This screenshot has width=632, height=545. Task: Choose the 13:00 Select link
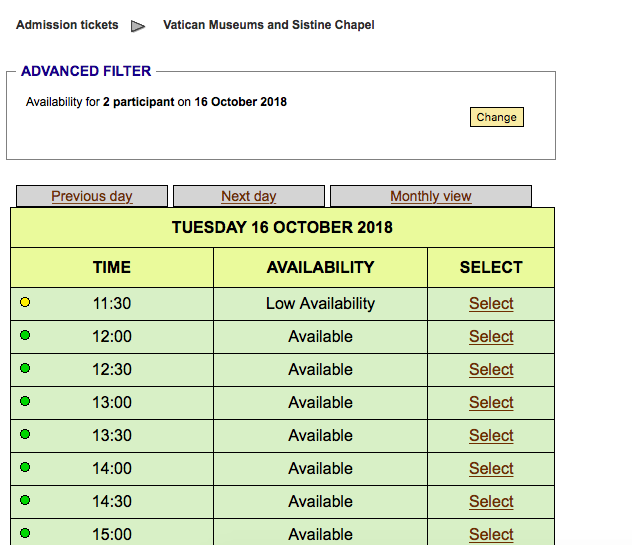pos(491,403)
